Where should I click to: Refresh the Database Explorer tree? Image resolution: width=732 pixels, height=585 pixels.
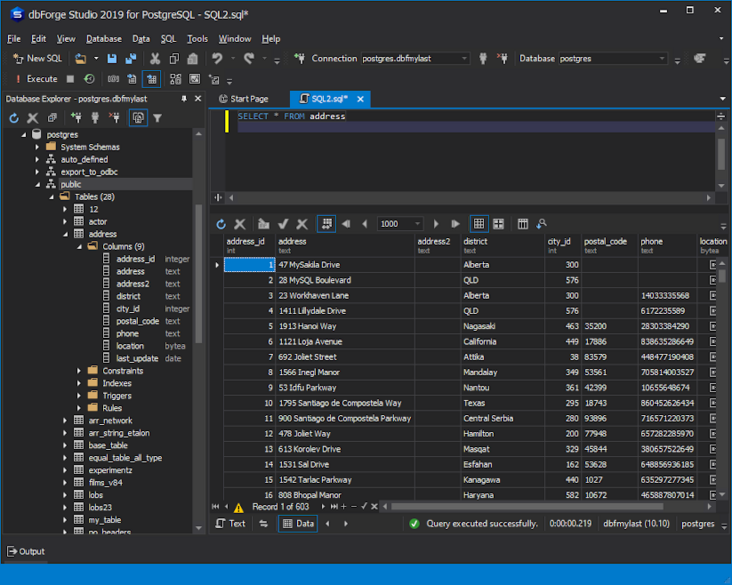[14, 118]
